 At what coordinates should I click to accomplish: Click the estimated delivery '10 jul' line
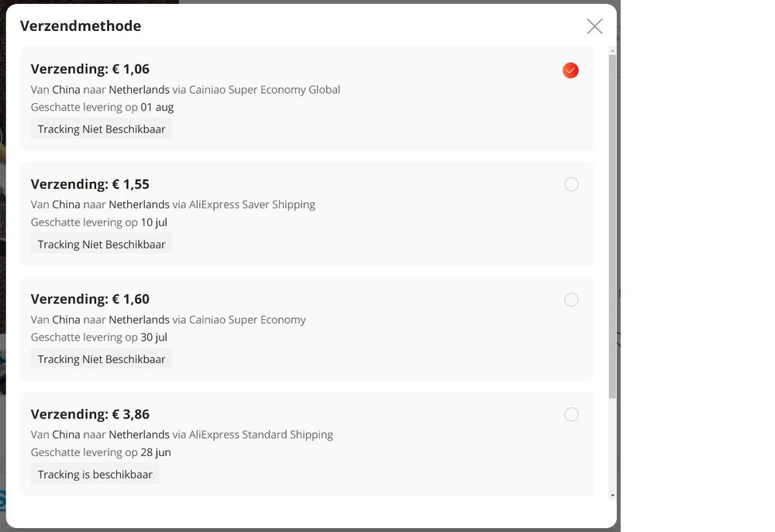[x=99, y=222]
